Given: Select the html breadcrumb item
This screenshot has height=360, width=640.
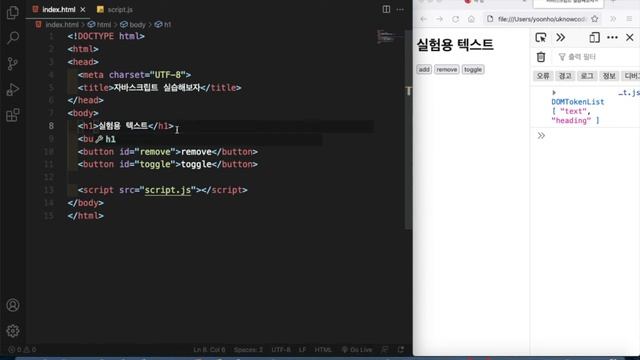Looking at the screenshot, I should click(x=100, y=24).
